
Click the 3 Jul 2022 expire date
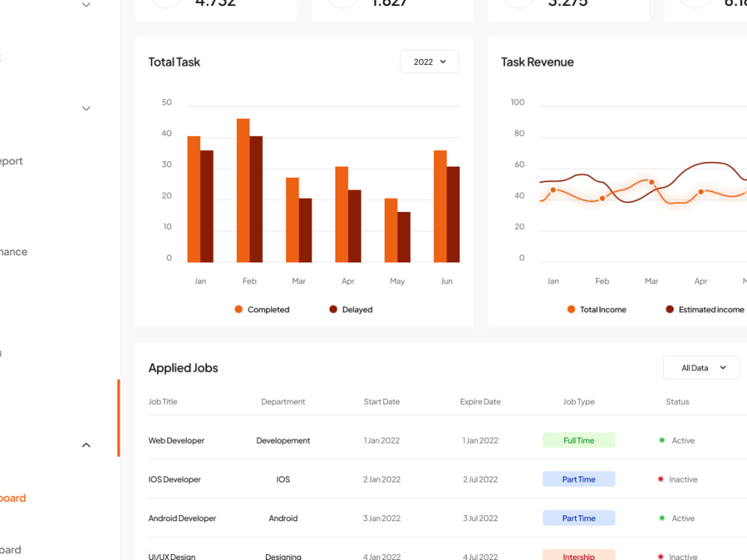point(480,518)
